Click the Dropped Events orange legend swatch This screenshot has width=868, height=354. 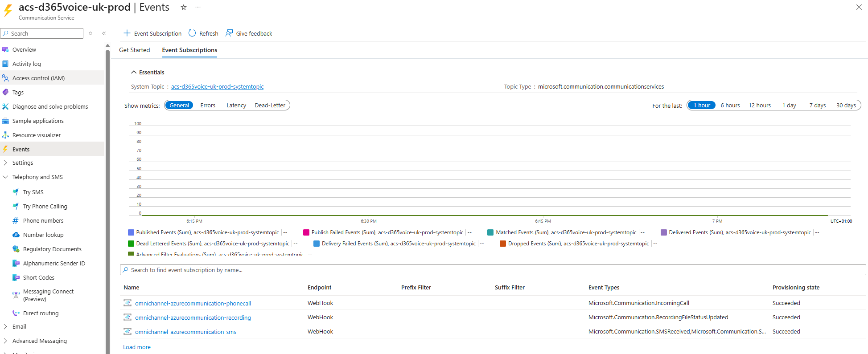tap(503, 244)
